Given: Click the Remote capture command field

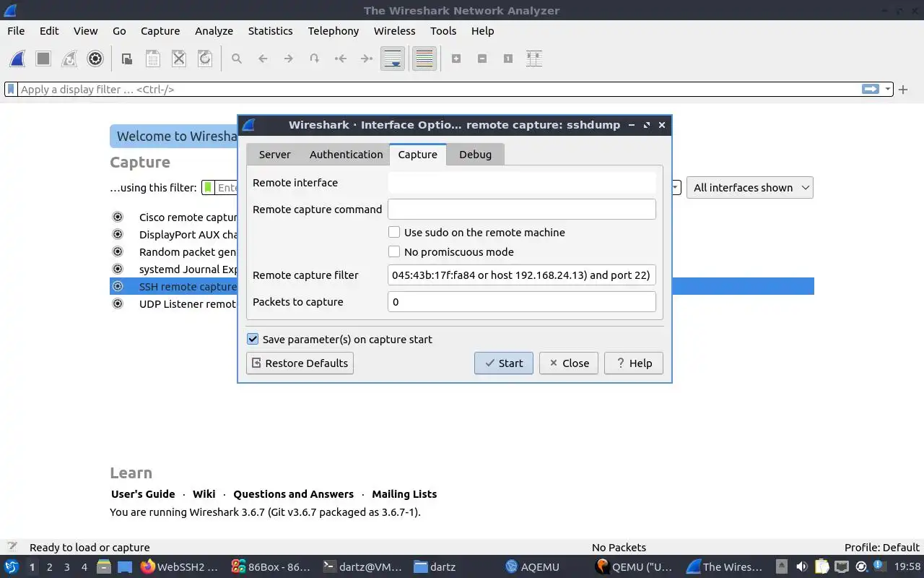Looking at the screenshot, I should click(522, 209).
